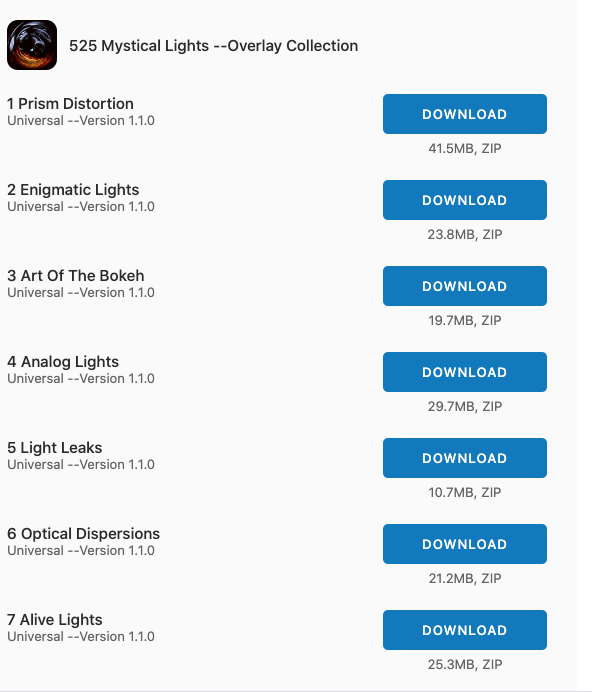The image size is (592, 692).
Task: Click version text under Optical Dispersions
Action: pos(81,551)
